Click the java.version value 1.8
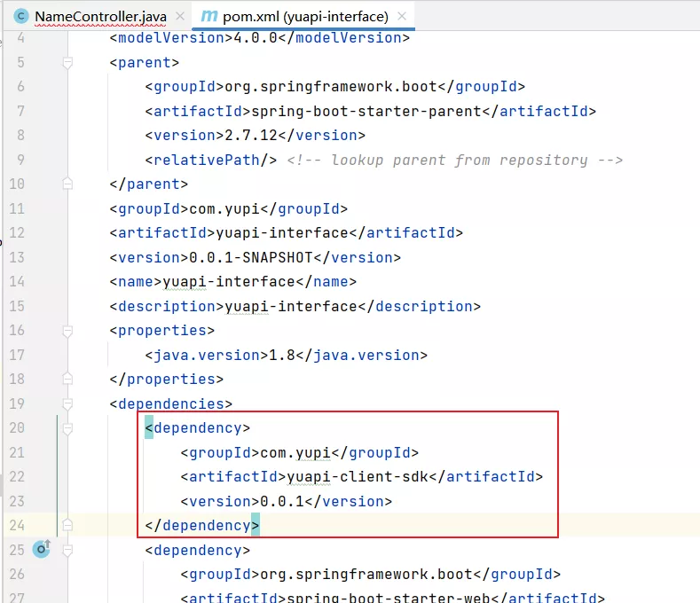This screenshot has width=700, height=603. click(282, 356)
